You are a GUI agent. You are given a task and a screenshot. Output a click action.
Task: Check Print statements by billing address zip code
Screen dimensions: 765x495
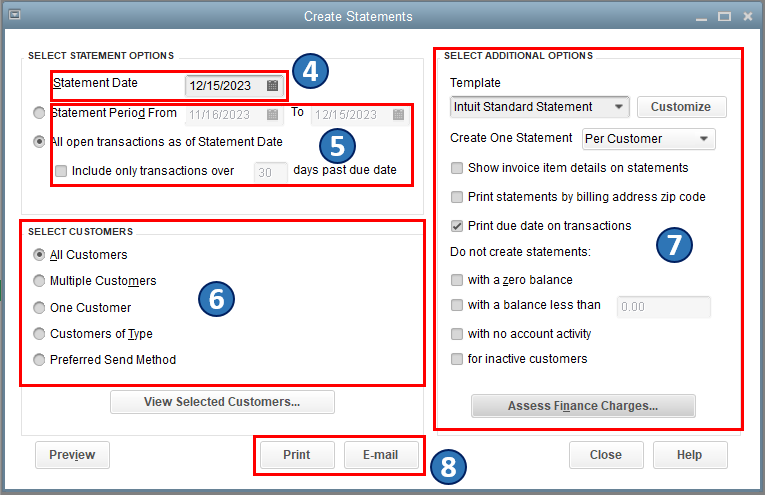[x=457, y=197]
